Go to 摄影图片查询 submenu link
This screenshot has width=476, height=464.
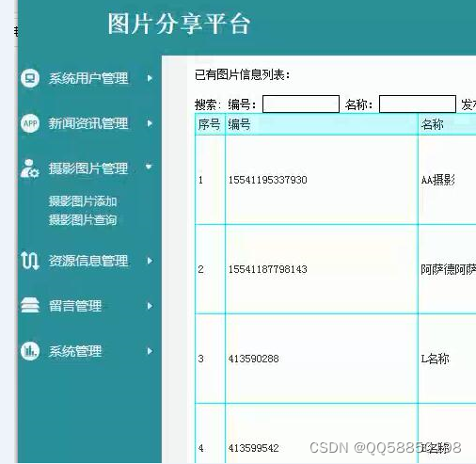(83, 220)
